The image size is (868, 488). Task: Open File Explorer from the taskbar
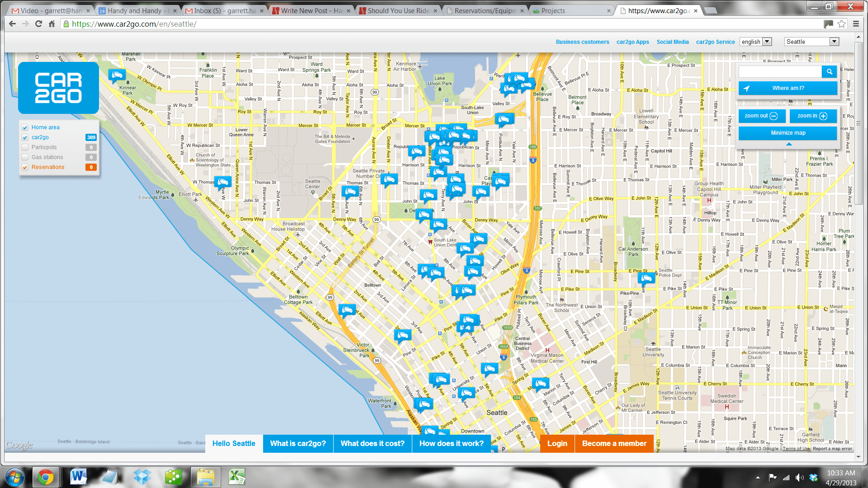pyautogui.click(x=205, y=477)
